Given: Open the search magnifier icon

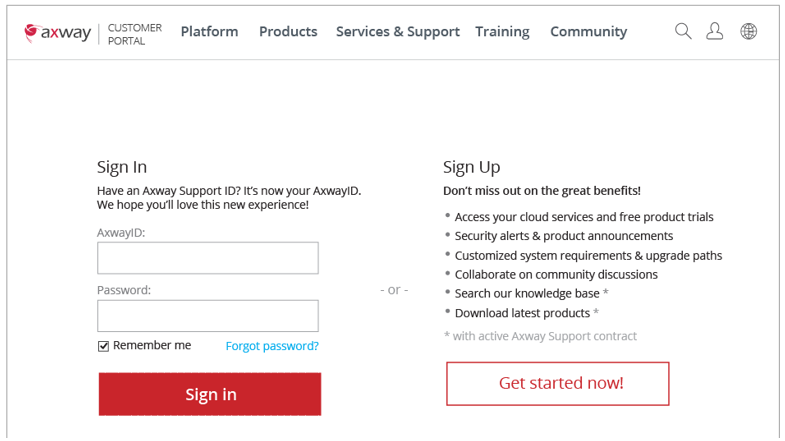Looking at the screenshot, I should pos(683,31).
